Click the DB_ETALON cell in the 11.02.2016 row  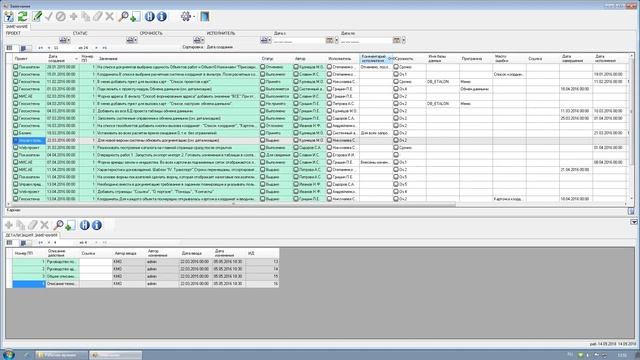point(443,81)
